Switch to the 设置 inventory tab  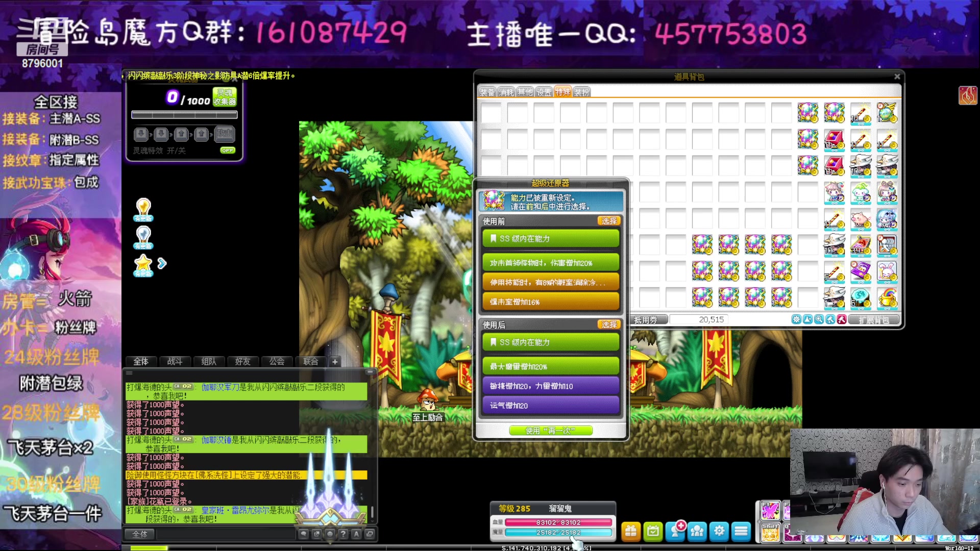click(x=544, y=92)
